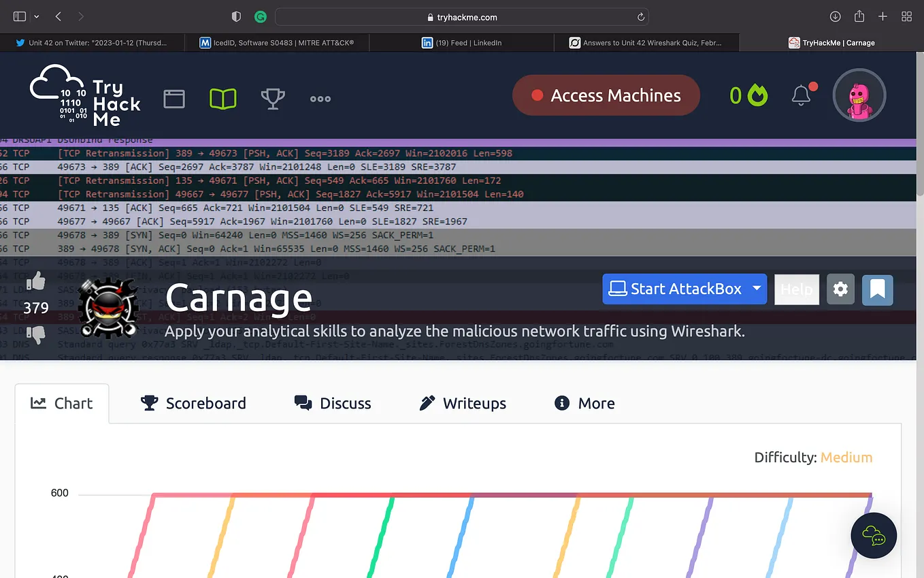The image size is (924, 578).
Task: Open the room settings gear icon
Action: point(840,289)
